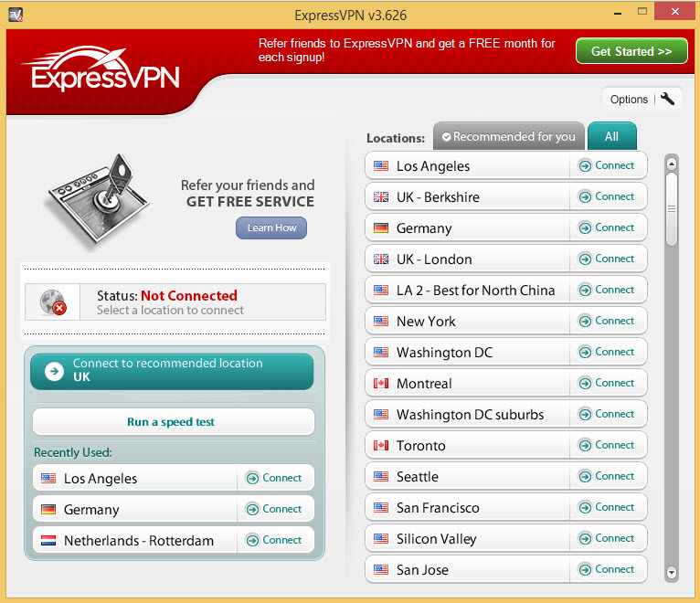700x603 pixels.
Task: Open the Options menu
Action: coord(642,99)
